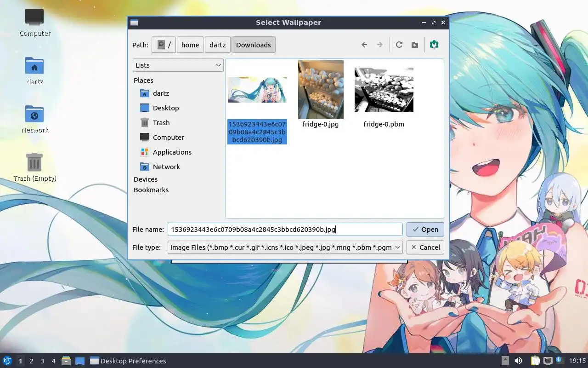Open the network connection tray icon
Image resolution: width=588 pixels, height=368 pixels.
(548, 361)
